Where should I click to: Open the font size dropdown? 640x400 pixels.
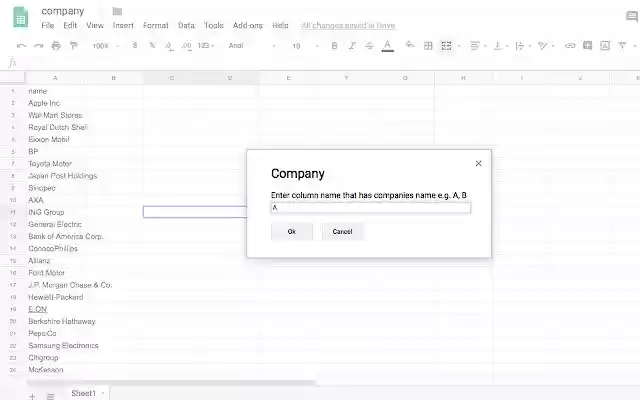pyautogui.click(x=305, y=46)
